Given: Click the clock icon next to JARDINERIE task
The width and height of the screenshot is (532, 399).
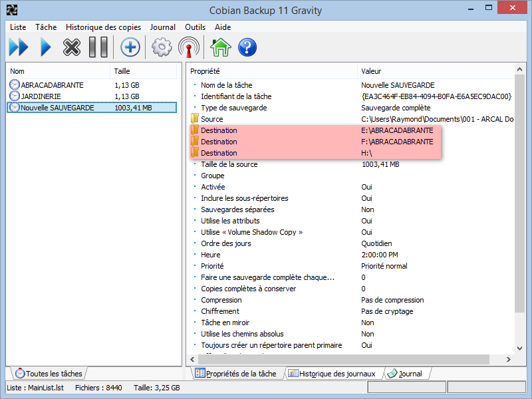Looking at the screenshot, I should point(15,96).
